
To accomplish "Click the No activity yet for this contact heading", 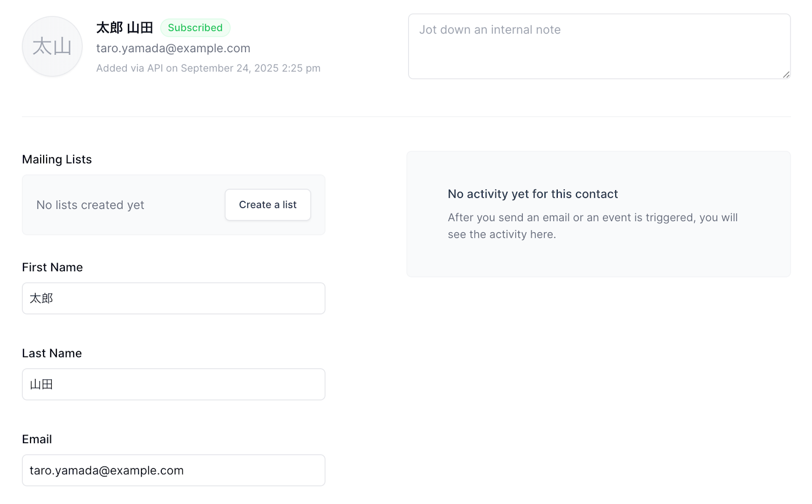I will [x=532, y=194].
